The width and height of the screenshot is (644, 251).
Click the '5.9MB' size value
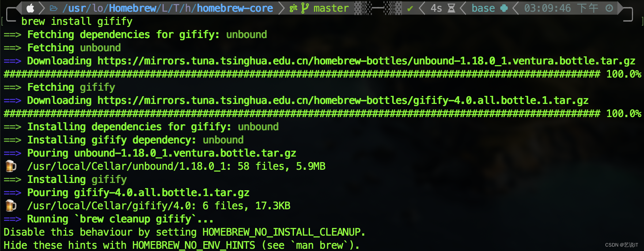coord(311,166)
